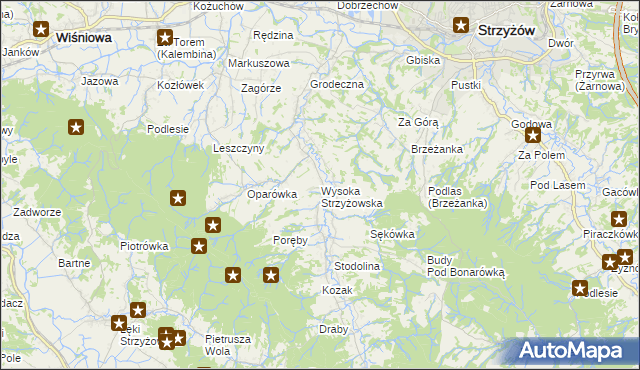Select the star marker south of Jazowa
The height and width of the screenshot is (370, 640).
click(76, 127)
